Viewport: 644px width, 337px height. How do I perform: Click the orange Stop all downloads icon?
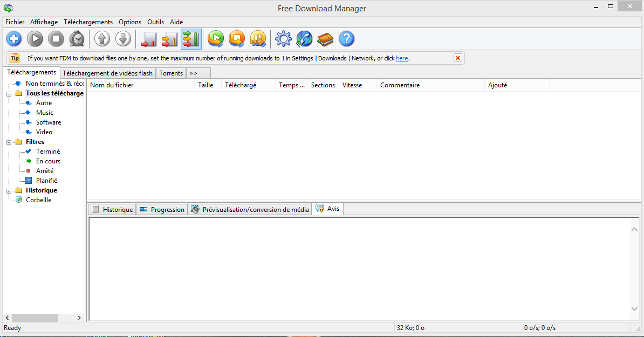coord(237,39)
